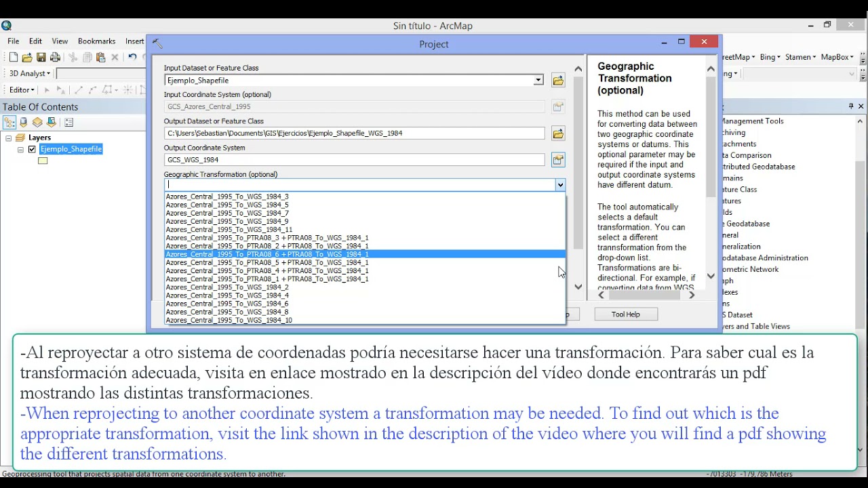The height and width of the screenshot is (488, 868).
Task: Click help pane scroll down arrow
Action: (x=711, y=276)
